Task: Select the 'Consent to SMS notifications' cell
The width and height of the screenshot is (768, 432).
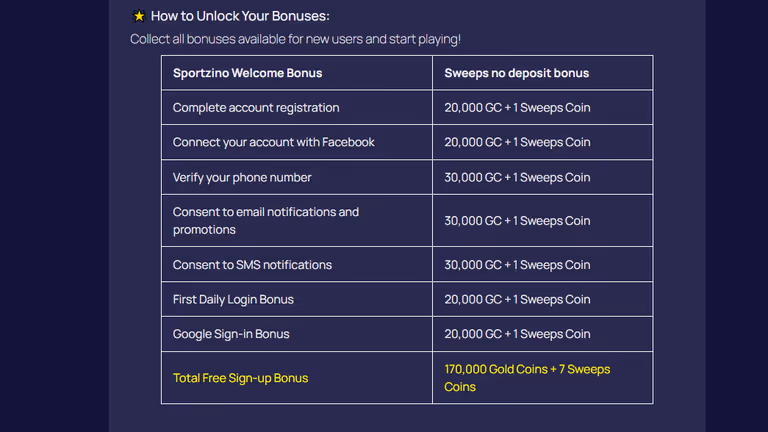Action: click(x=297, y=264)
